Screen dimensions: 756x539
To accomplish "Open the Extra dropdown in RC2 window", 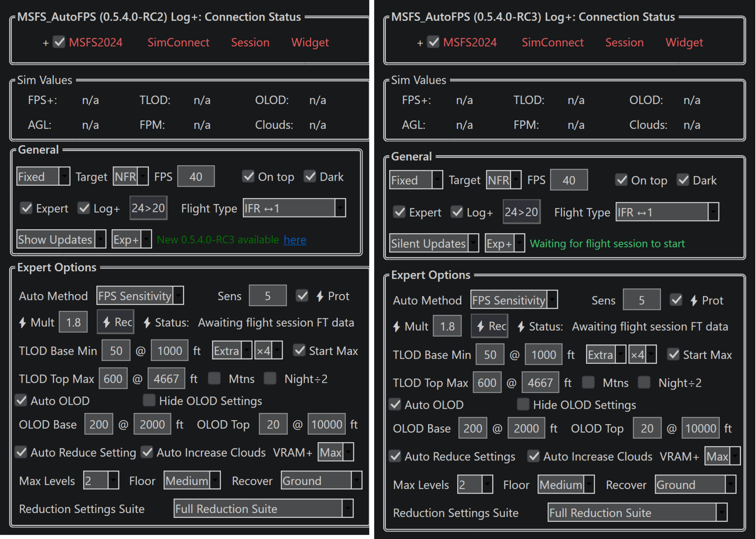I will coord(232,351).
